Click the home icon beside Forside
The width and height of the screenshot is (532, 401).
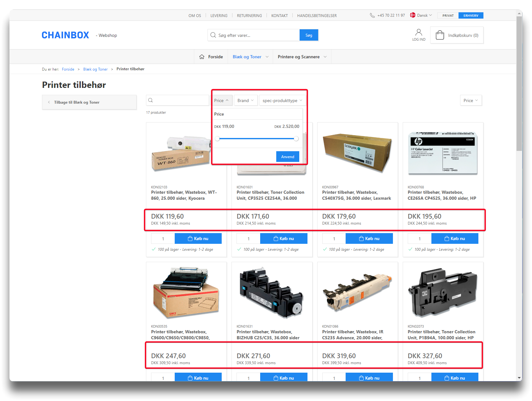coord(202,57)
